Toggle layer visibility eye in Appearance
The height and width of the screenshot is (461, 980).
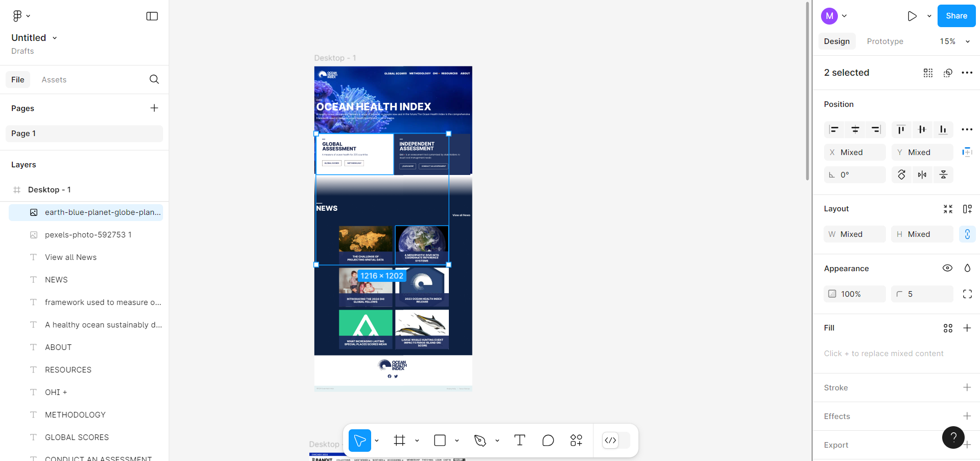[947, 268]
